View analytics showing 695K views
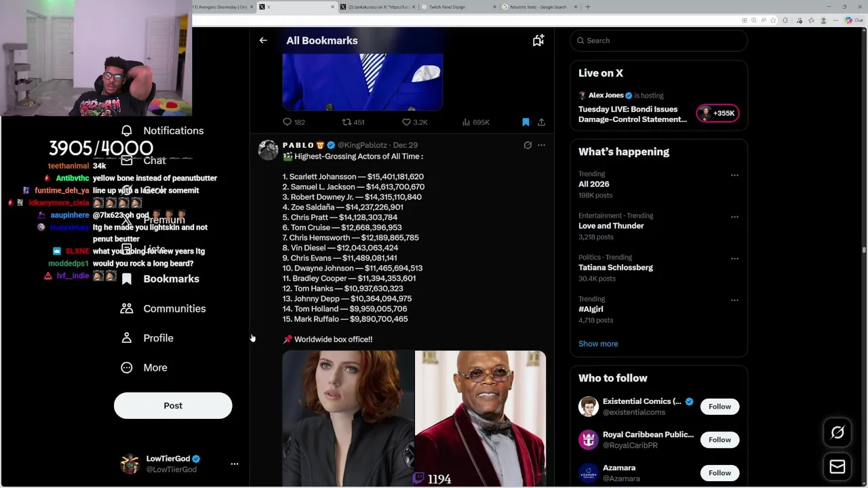 (475, 122)
